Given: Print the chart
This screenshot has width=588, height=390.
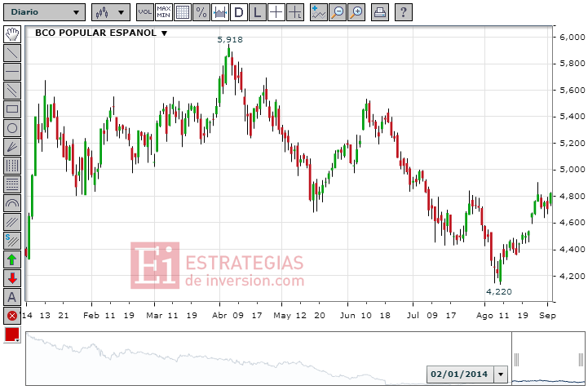Looking at the screenshot, I should tap(380, 12).
